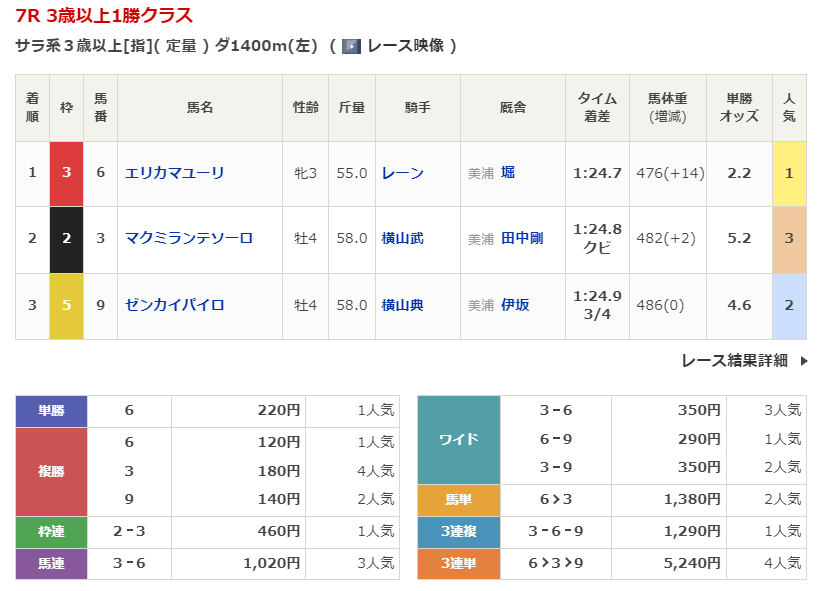The width and height of the screenshot is (821, 591).
Task: Open jockey 横山武 page
Action: click(402, 238)
